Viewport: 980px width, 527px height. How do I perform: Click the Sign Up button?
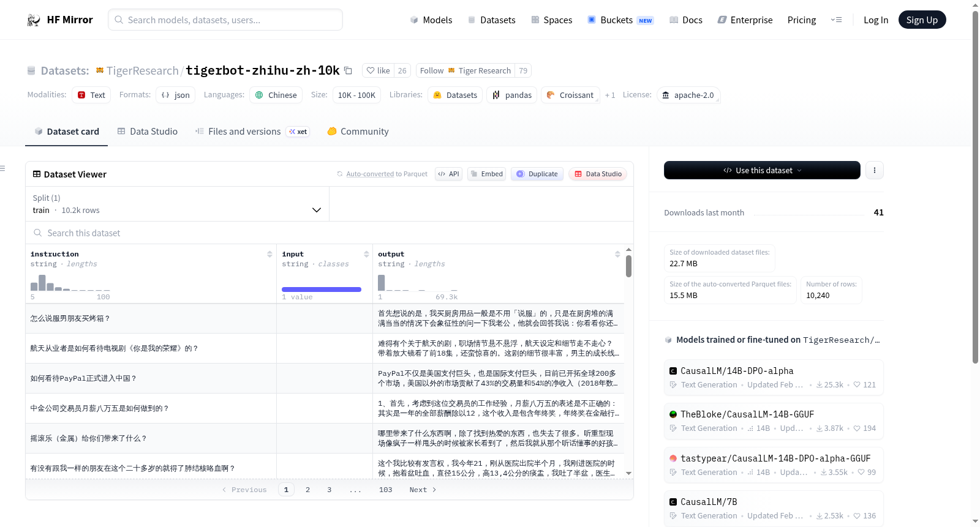coord(922,20)
